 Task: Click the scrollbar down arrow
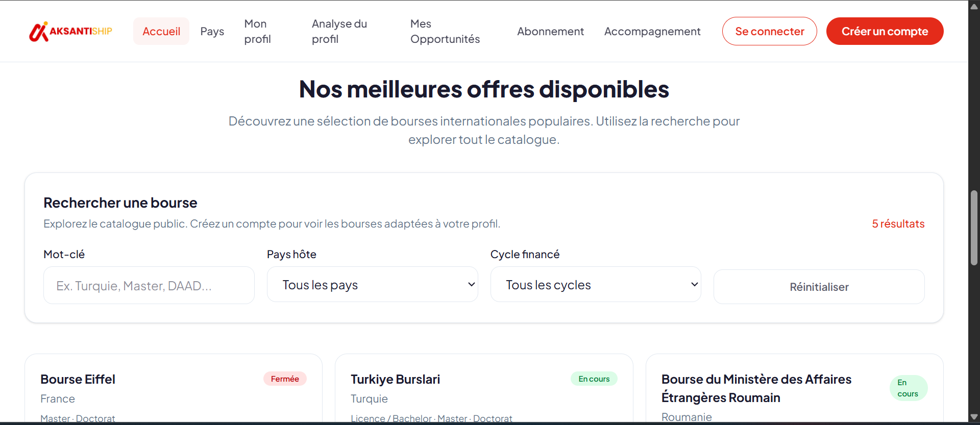pos(974,417)
